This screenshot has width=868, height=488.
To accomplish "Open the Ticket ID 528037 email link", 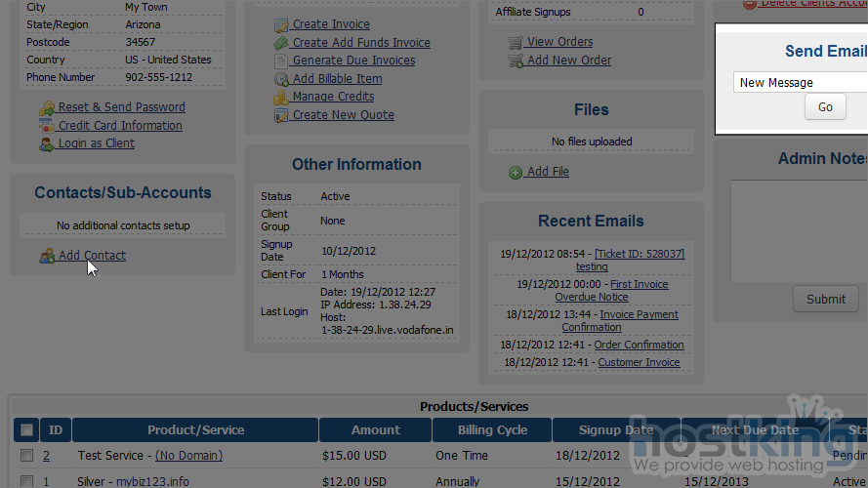I will 640,254.
